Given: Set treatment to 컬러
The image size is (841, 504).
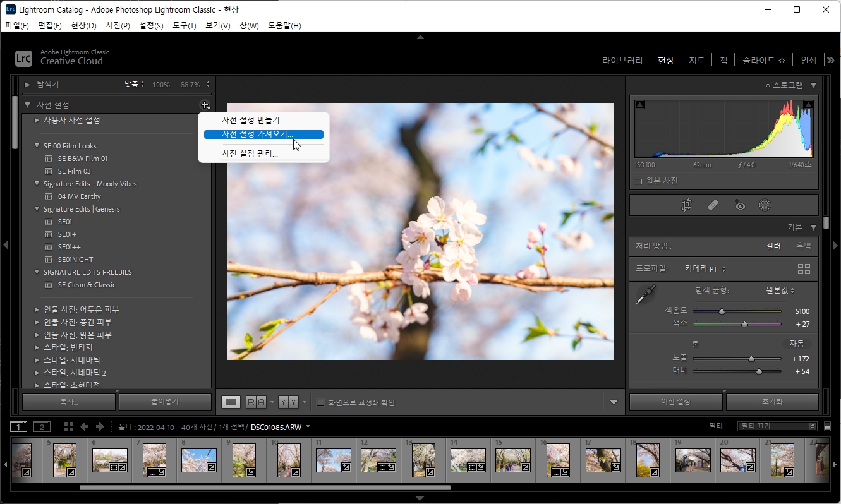Looking at the screenshot, I should coord(773,246).
